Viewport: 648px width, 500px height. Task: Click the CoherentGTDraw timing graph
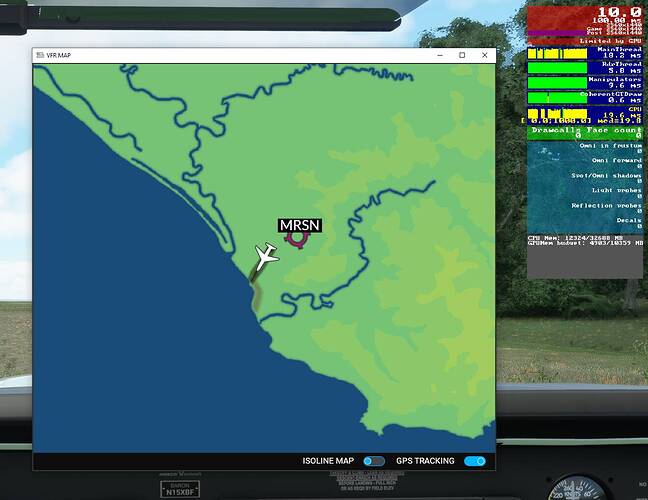(x=557, y=98)
